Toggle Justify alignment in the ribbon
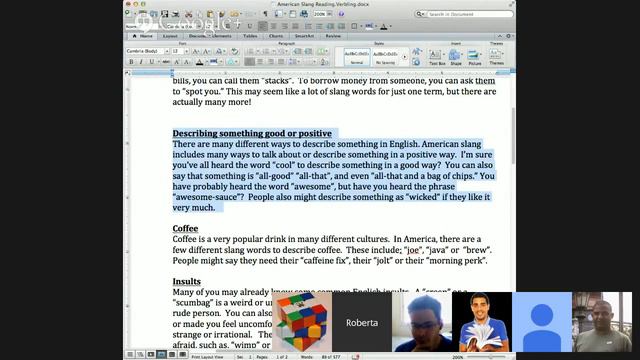 (x=281, y=62)
